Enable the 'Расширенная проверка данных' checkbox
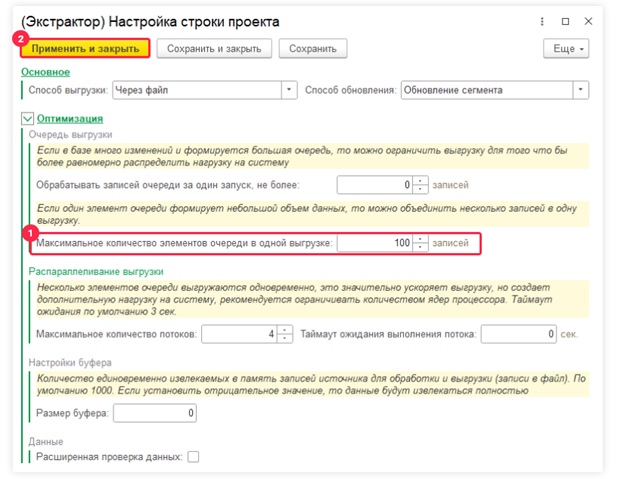This screenshot has width=624, height=479. tap(193, 457)
